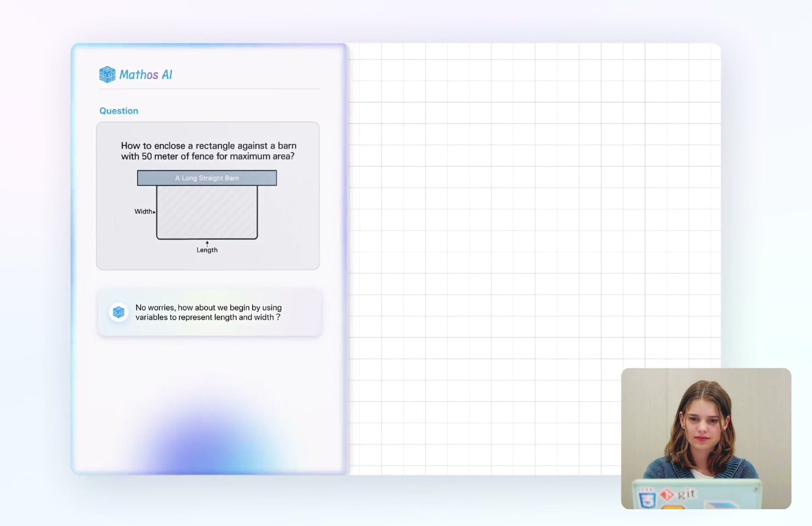Click the git diamond logo sticker

667,494
